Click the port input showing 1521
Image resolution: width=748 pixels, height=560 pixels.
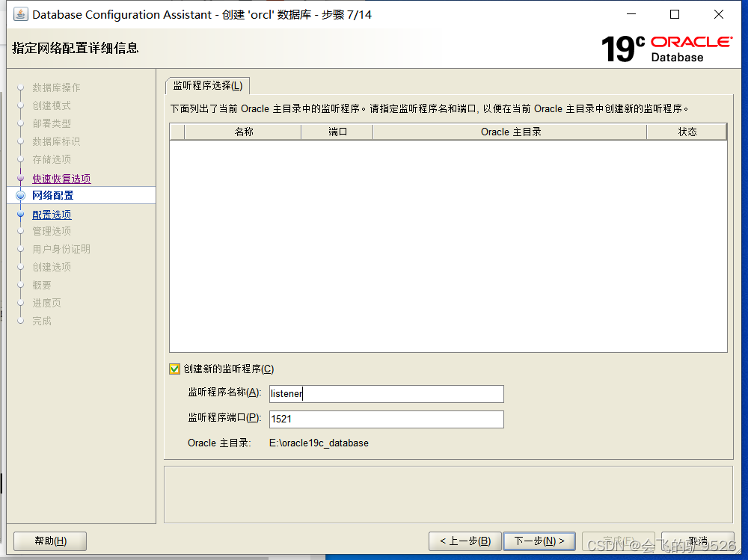386,419
